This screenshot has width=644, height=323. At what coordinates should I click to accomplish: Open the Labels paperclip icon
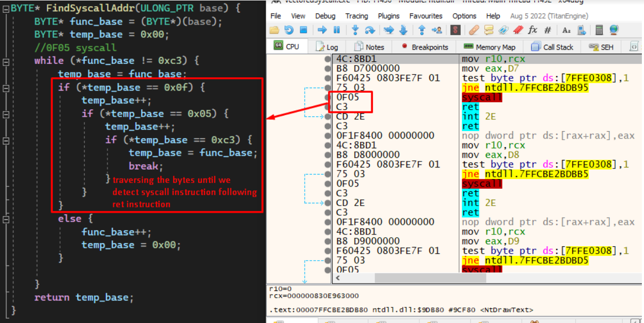(x=503, y=30)
